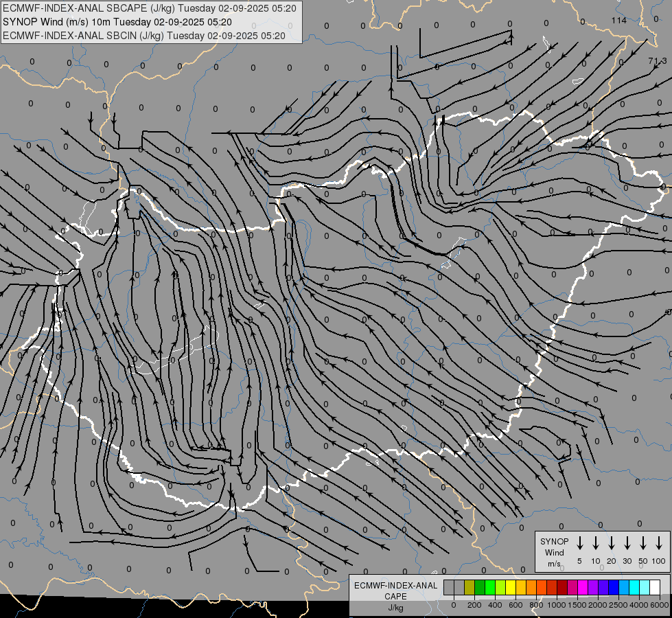
Task: Pick the lime yellow-green CAPE swatch
Action: [x=500, y=587]
